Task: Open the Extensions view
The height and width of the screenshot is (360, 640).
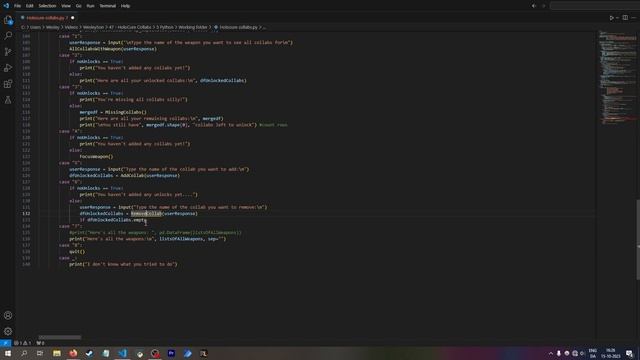Action: coord(8,84)
